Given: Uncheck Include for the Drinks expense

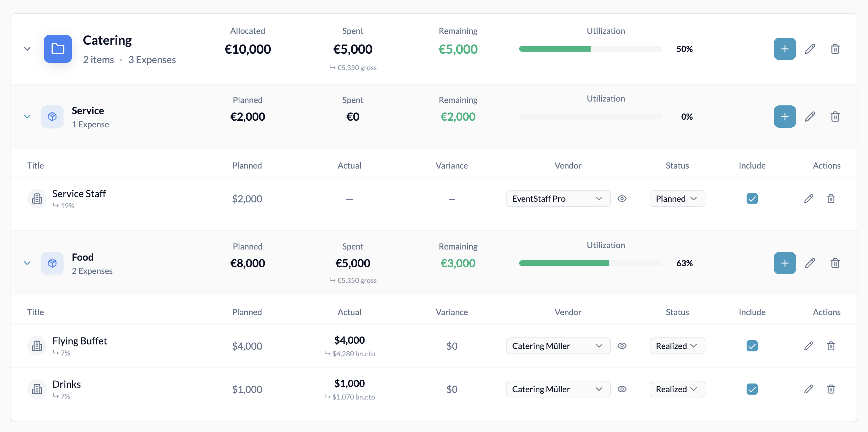Looking at the screenshot, I should coord(752,389).
